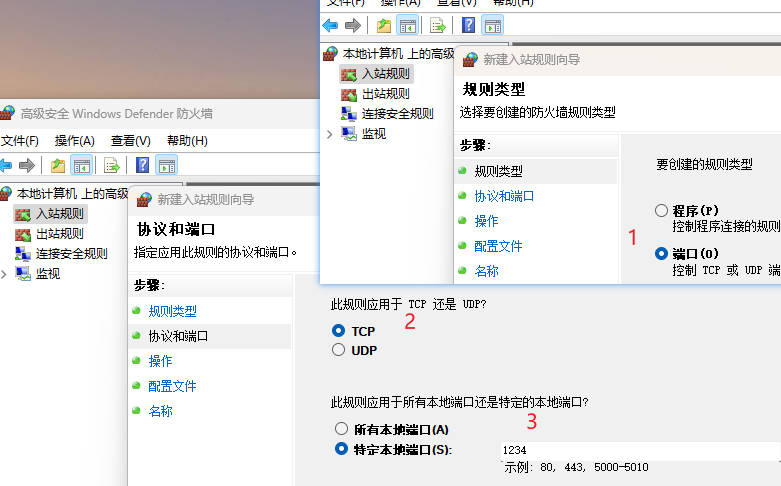
Task: Click the 操作 step link in the 规则类型 wizard
Action: click(486, 221)
